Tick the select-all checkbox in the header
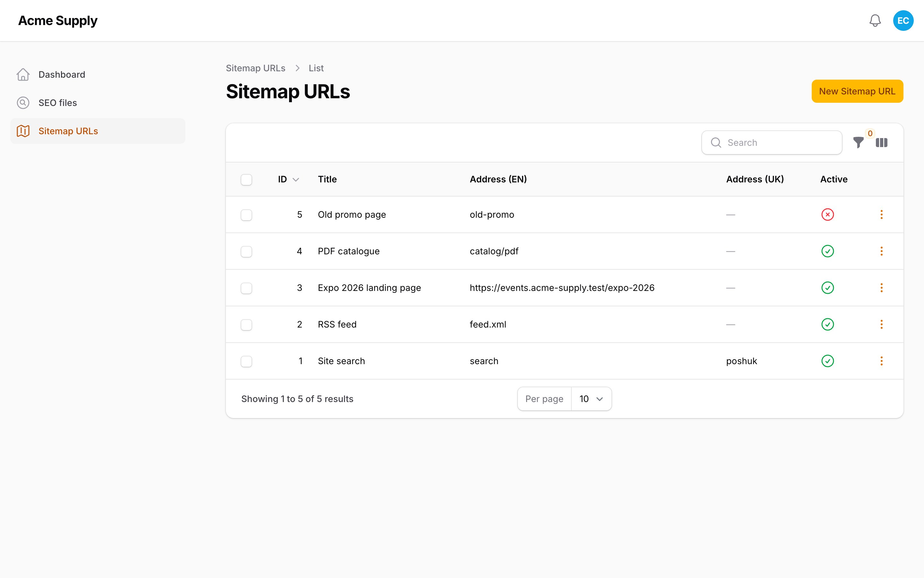 [x=246, y=180]
